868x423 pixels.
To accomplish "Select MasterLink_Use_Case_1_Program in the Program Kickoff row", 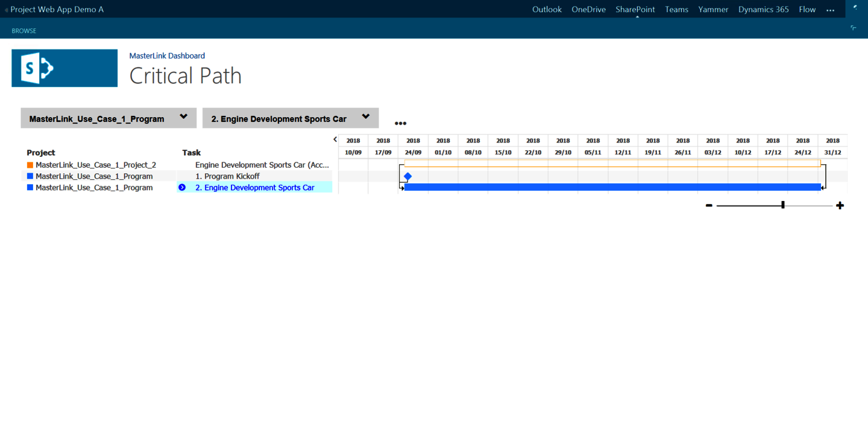I will 94,176.
